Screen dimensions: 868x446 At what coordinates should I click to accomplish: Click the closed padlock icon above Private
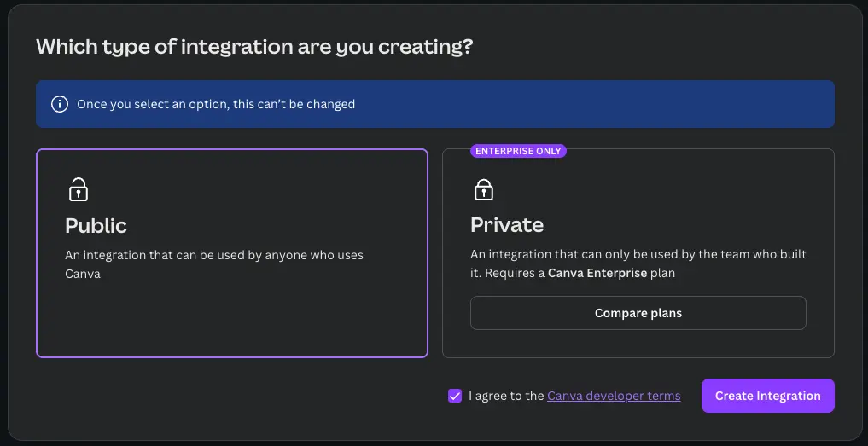coord(484,189)
